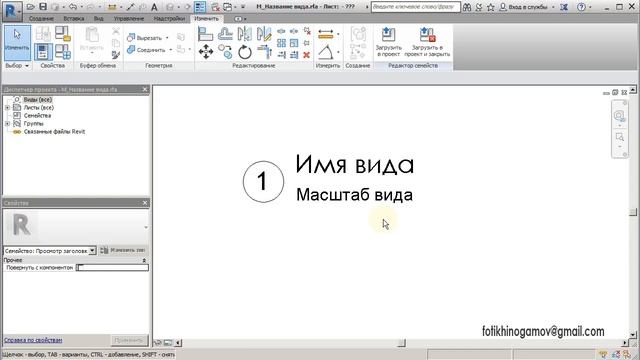Expand the Листы (все) tree node

[7, 108]
